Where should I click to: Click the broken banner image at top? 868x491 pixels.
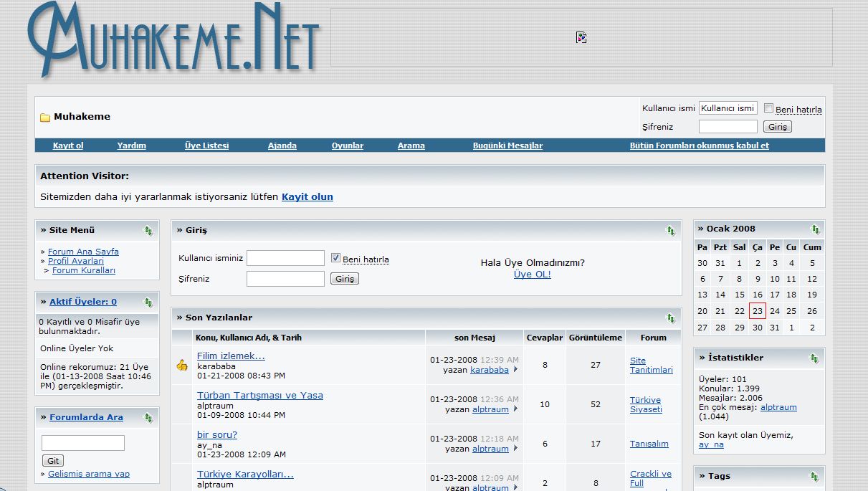point(581,37)
